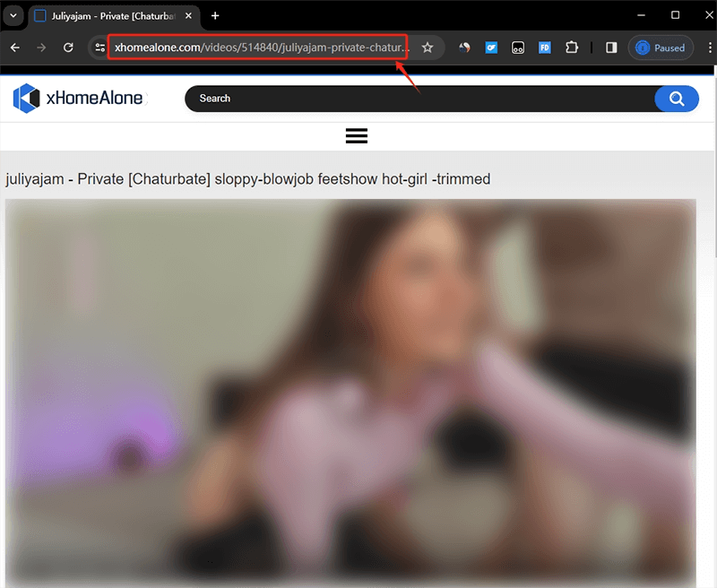Click the blue search magnifier icon
The image size is (717, 588).
coord(677,99)
